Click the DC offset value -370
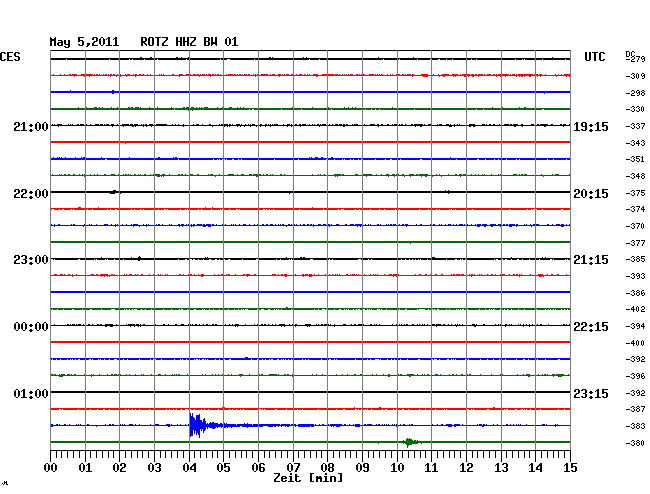The width and height of the screenshot is (650, 494). (x=635, y=226)
